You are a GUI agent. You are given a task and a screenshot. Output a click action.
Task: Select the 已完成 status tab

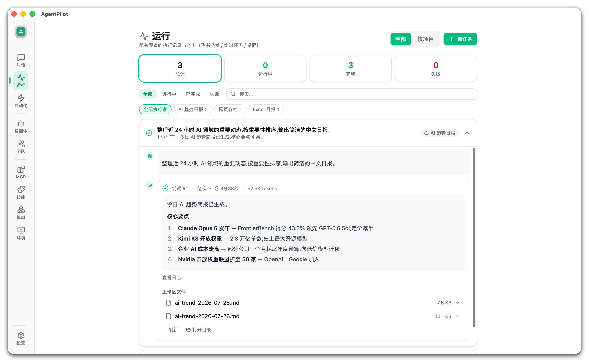193,94
